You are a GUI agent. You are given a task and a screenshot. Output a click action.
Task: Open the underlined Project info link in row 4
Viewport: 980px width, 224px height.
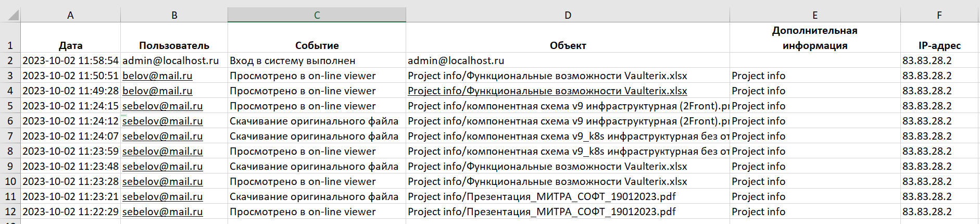click(547, 91)
